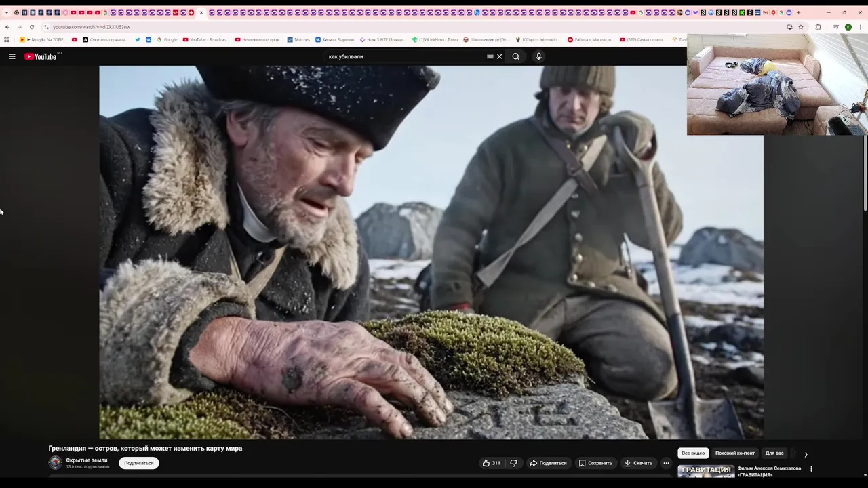Show more filter chips with right arrow
868x488 pixels.
806,454
